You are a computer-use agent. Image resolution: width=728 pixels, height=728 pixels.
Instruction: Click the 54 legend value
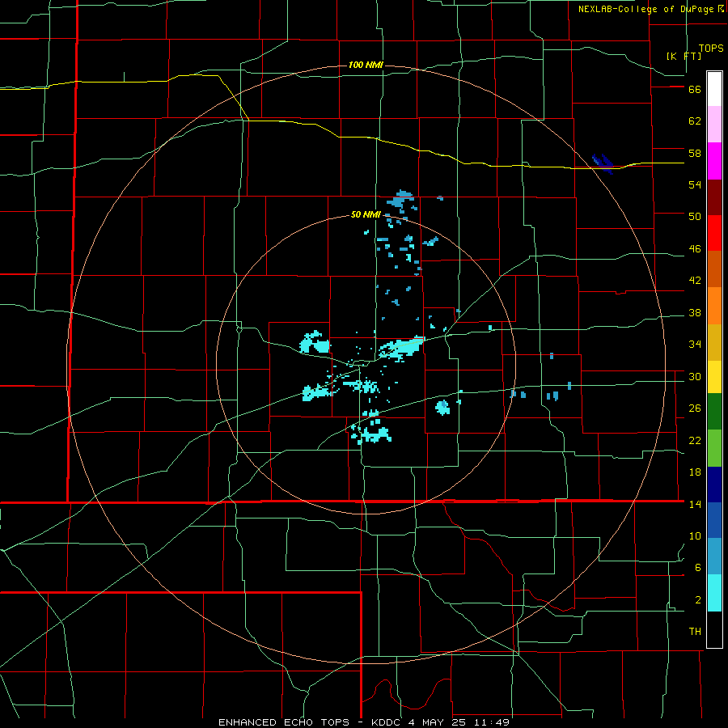pos(695,184)
